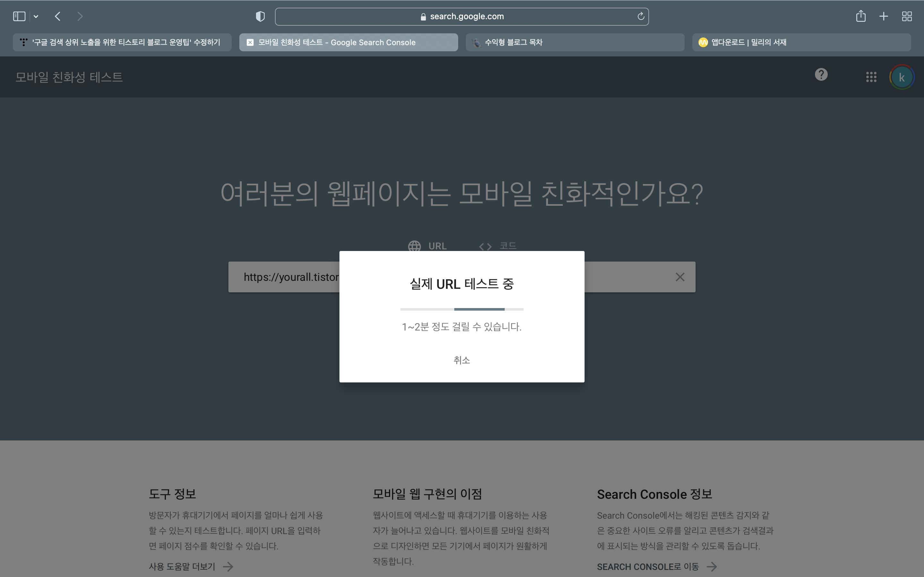Clear the URL field with X
Image resolution: width=924 pixels, height=577 pixels.
coord(680,277)
